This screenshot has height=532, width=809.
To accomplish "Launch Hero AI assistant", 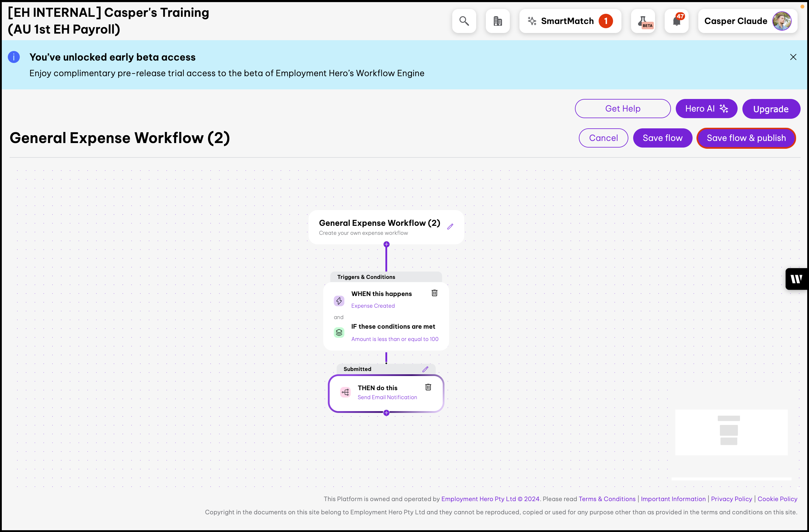I will tap(706, 109).
